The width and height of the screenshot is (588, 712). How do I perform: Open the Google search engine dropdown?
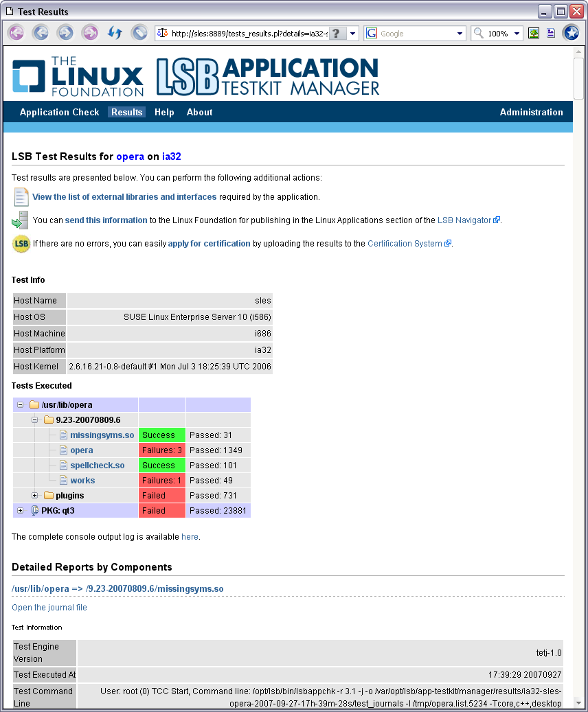(x=460, y=34)
